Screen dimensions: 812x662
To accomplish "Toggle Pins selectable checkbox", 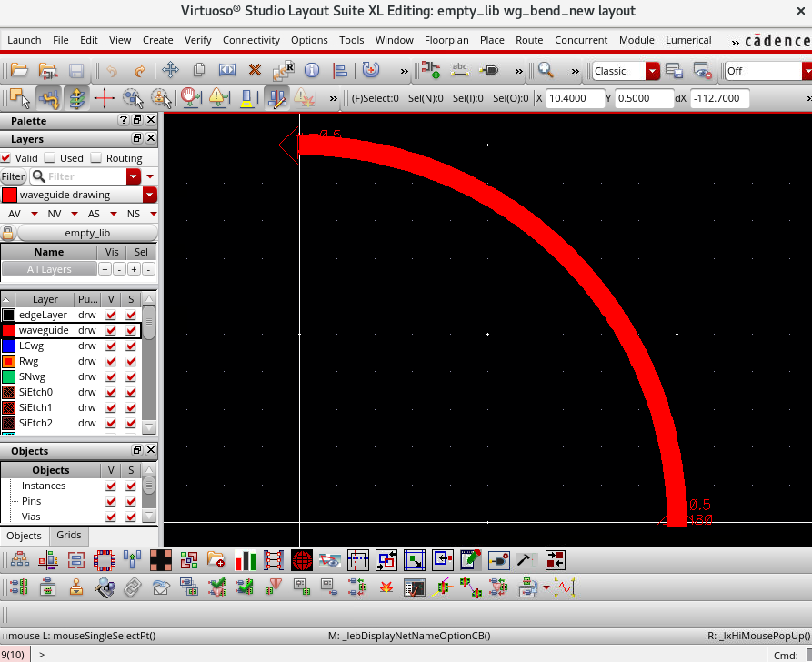I will point(131,501).
